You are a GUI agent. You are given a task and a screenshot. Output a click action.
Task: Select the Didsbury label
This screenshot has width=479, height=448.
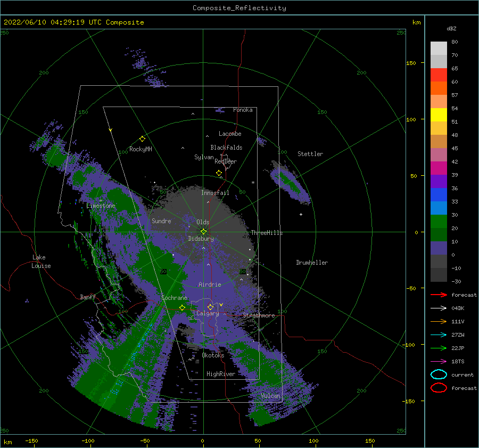pos(201,239)
